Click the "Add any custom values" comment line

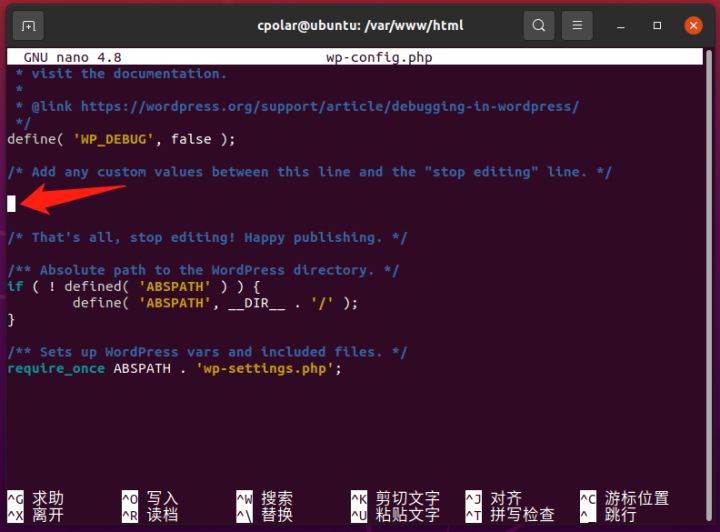point(309,172)
